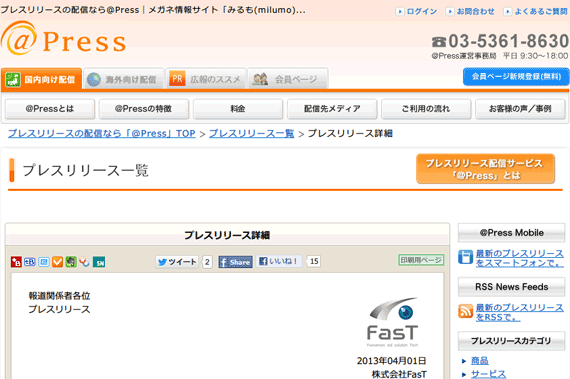Select the 会員ページ tab
This screenshot has height=379, width=570.
pos(288,79)
